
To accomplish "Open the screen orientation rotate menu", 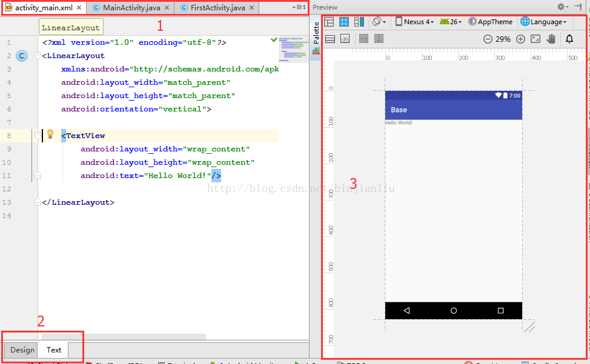I will pyautogui.click(x=379, y=22).
